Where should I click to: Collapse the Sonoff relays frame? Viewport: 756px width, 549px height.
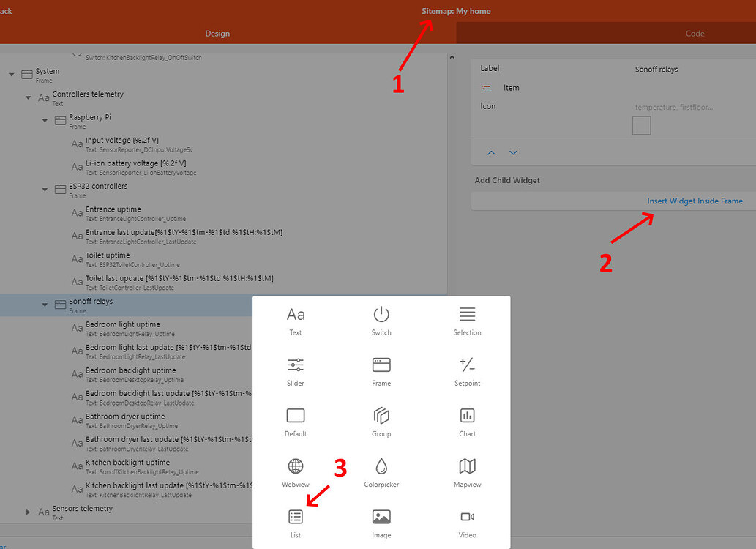pos(45,303)
